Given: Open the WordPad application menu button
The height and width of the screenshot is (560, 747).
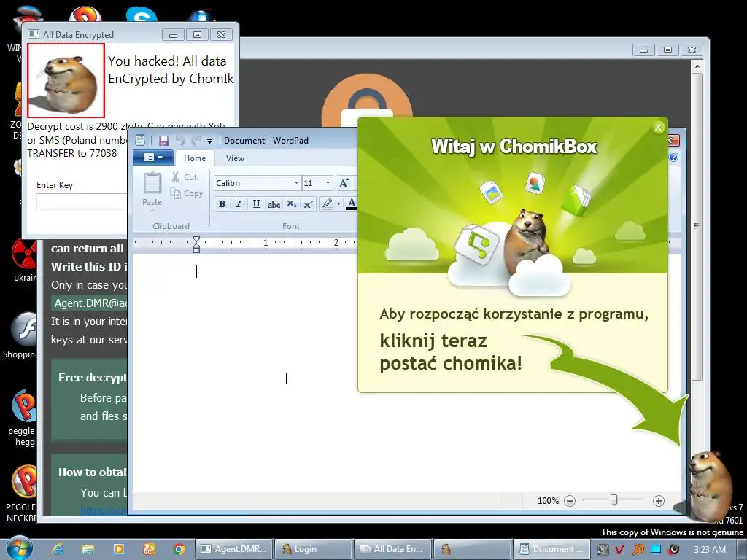Looking at the screenshot, I should (153, 157).
